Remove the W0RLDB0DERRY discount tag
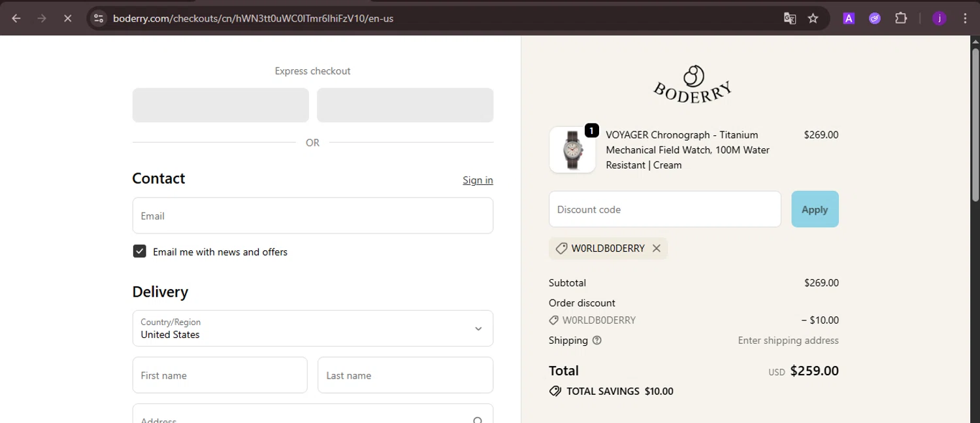Image resolution: width=980 pixels, height=423 pixels. (x=657, y=248)
